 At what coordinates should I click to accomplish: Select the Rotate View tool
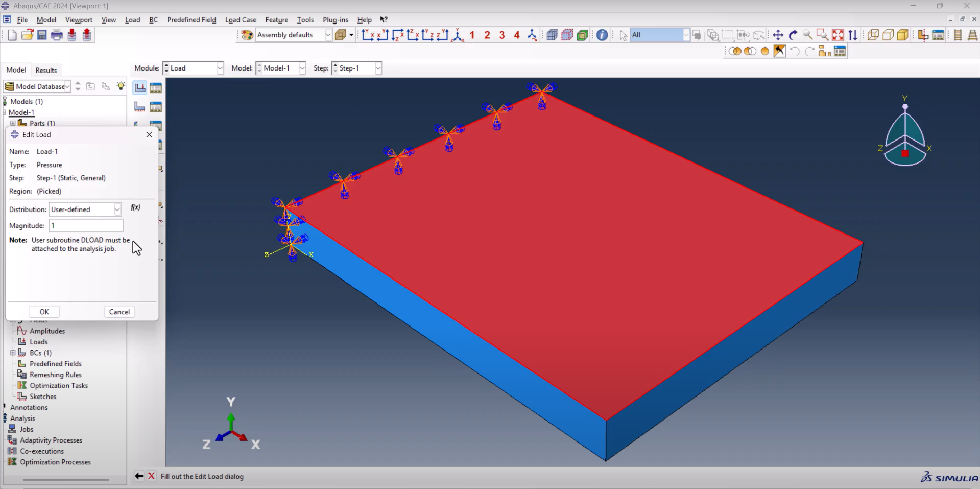793,35
